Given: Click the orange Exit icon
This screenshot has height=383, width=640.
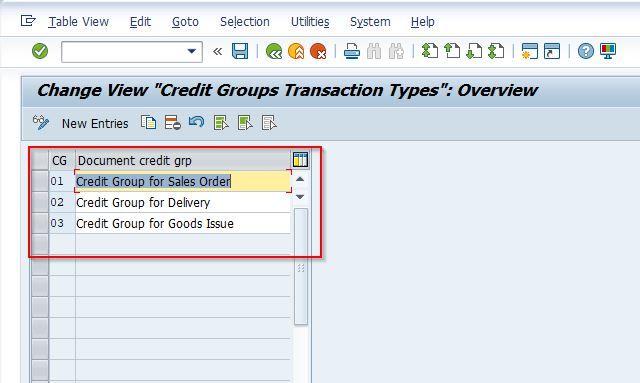Looking at the screenshot, I should tap(296, 51).
